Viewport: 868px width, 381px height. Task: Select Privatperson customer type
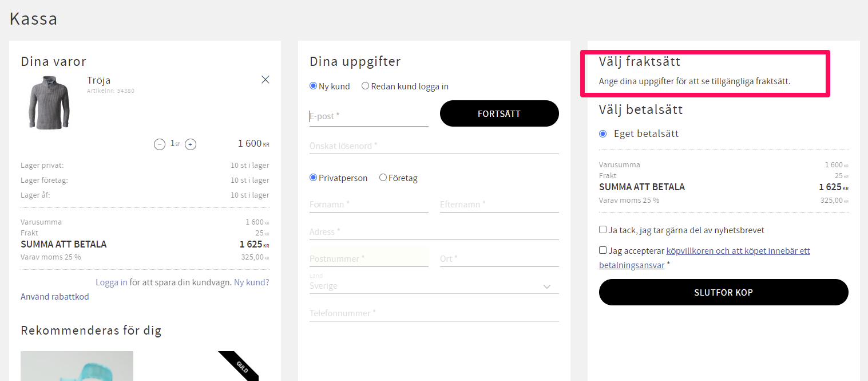pos(313,178)
